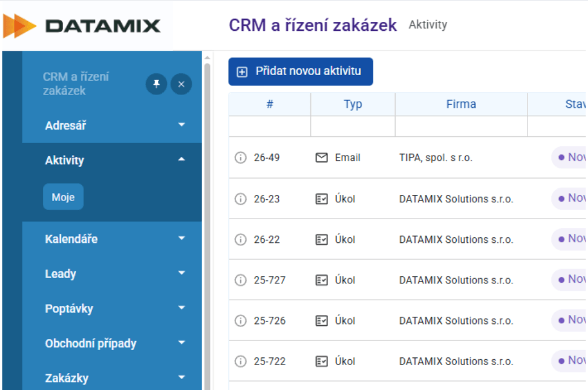
Task: Click status badge in row 25-722
Action: (x=569, y=360)
